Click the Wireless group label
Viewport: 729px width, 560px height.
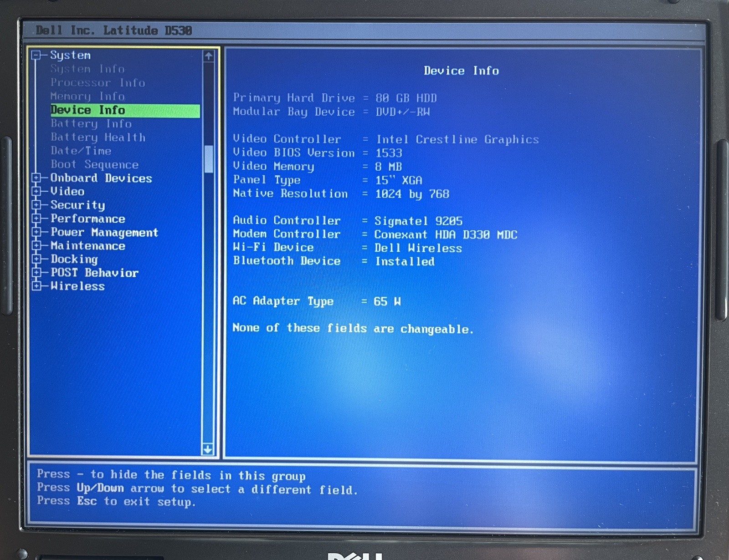pyautogui.click(x=77, y=286)
